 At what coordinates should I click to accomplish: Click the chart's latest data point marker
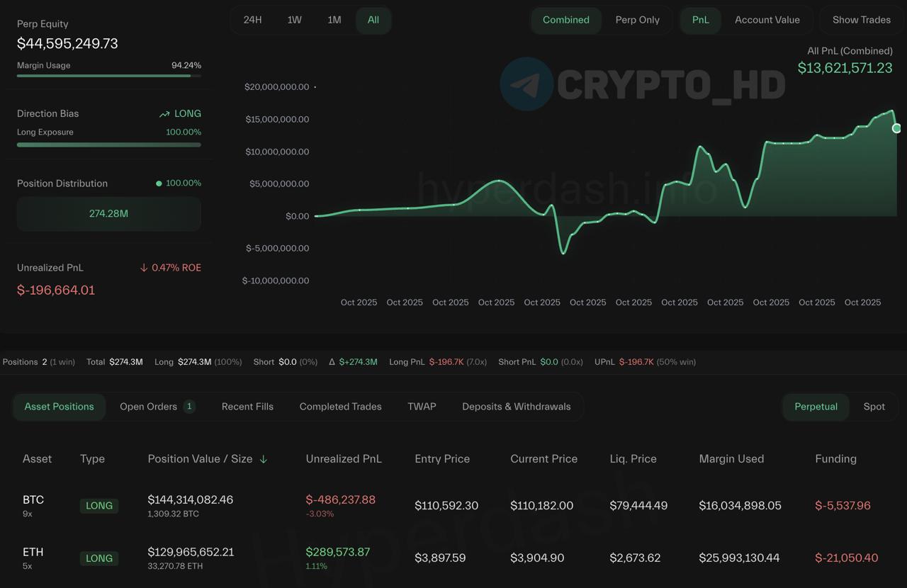(896, 128)
